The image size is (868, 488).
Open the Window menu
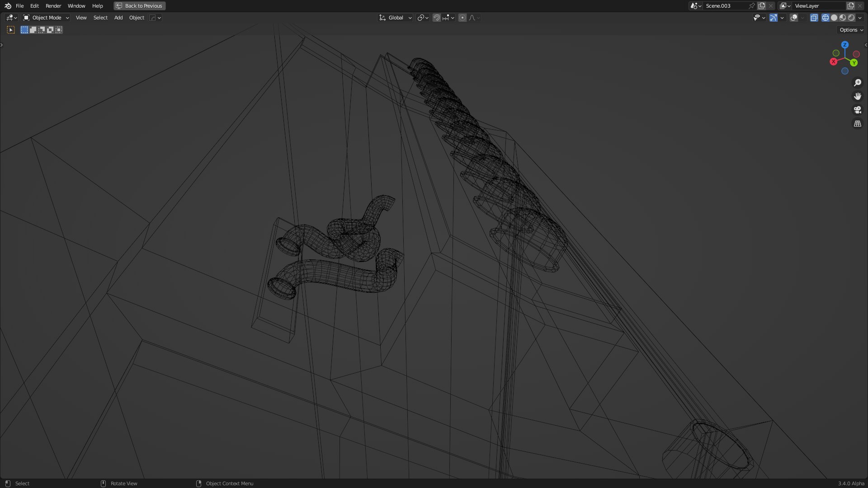(76, 6)
